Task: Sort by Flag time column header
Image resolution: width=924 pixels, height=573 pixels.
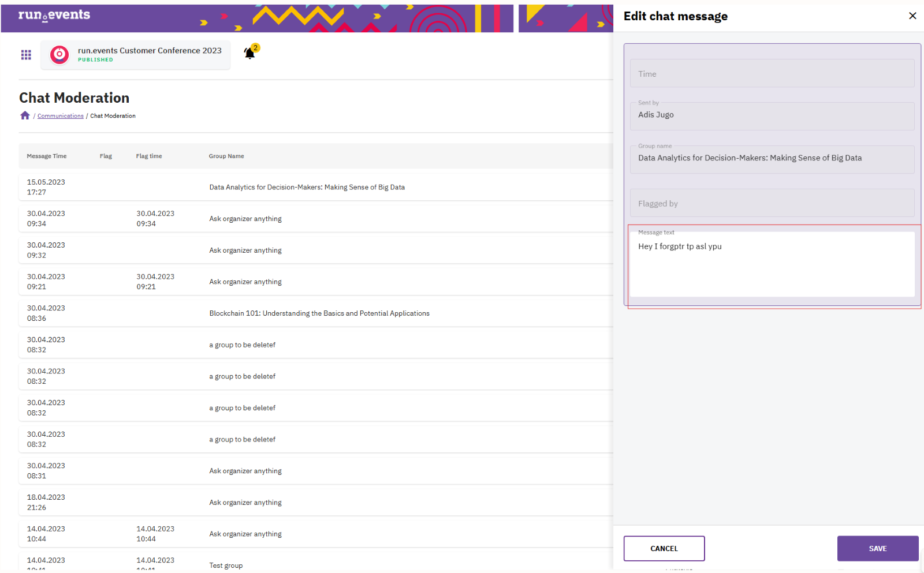Action: tap(149, 156)
